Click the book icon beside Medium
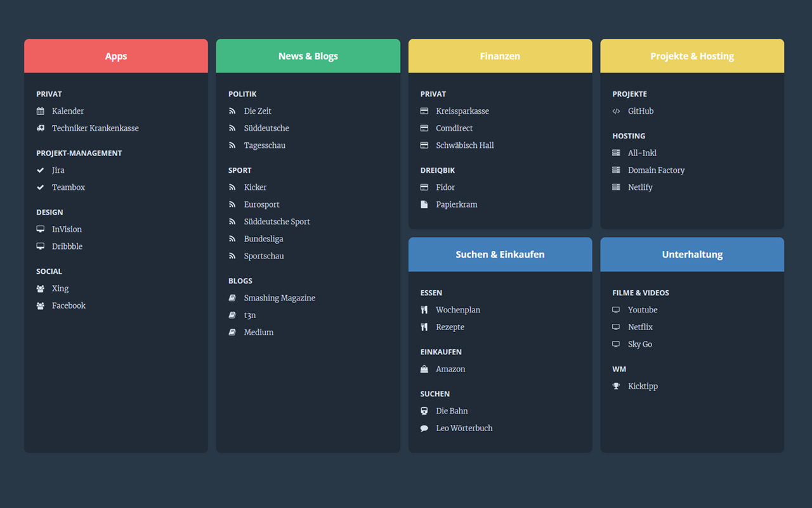The image size is (812, 508). (x=232, y=332)
